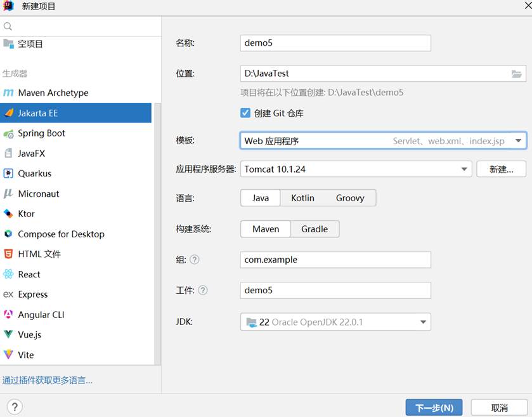Viewport: 532px width, 417px height.
Task: Select the empty project folder icon
Action: coord(8,43)
